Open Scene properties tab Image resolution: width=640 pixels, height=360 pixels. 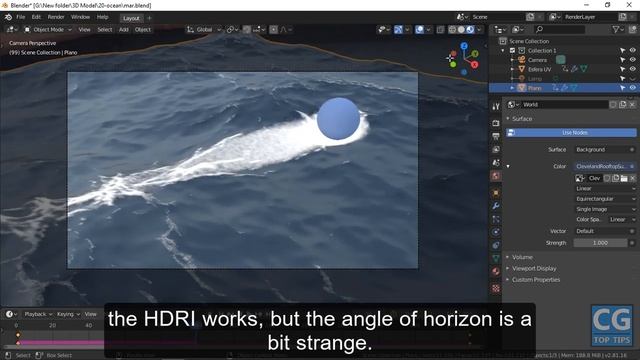(496, 163)
